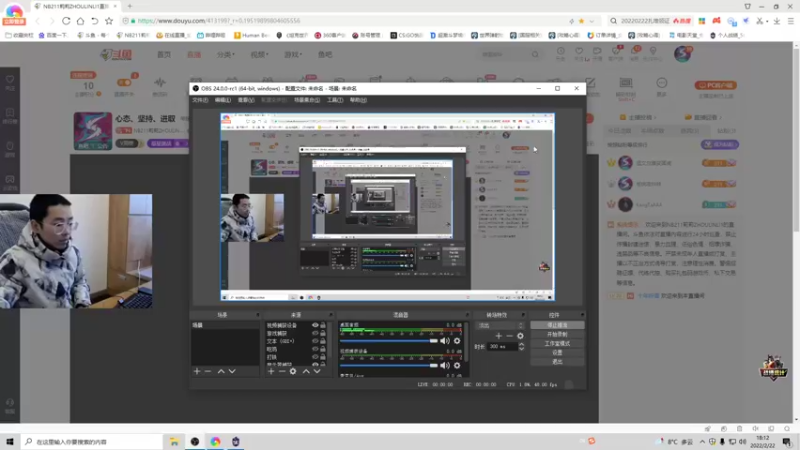Open source properties gear in sources panel

coord(293,371)
